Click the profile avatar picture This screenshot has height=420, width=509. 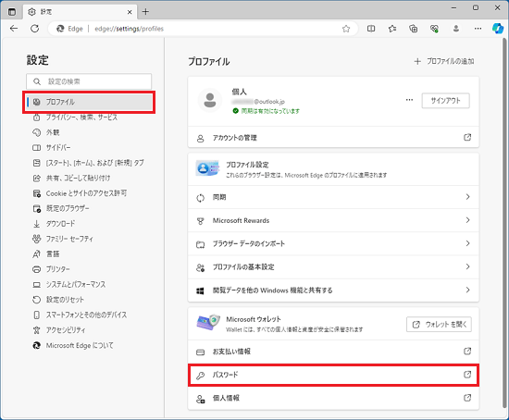point(210,100)
